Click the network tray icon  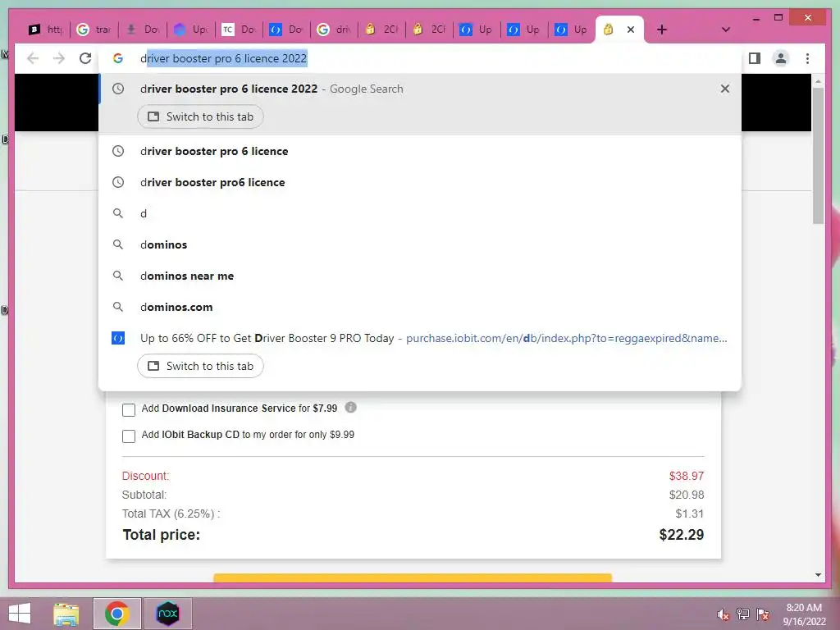pyautogui.click(x=743, y=614)
